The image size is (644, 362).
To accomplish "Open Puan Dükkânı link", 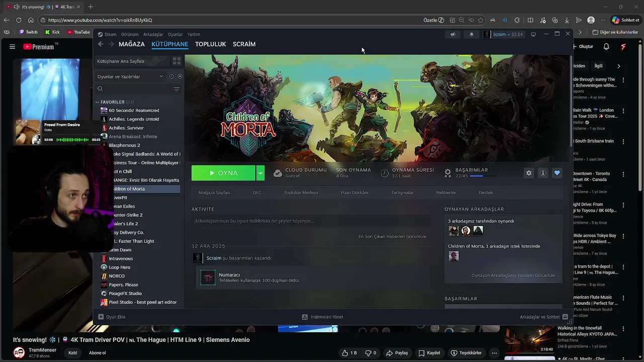I will point(354,193).
